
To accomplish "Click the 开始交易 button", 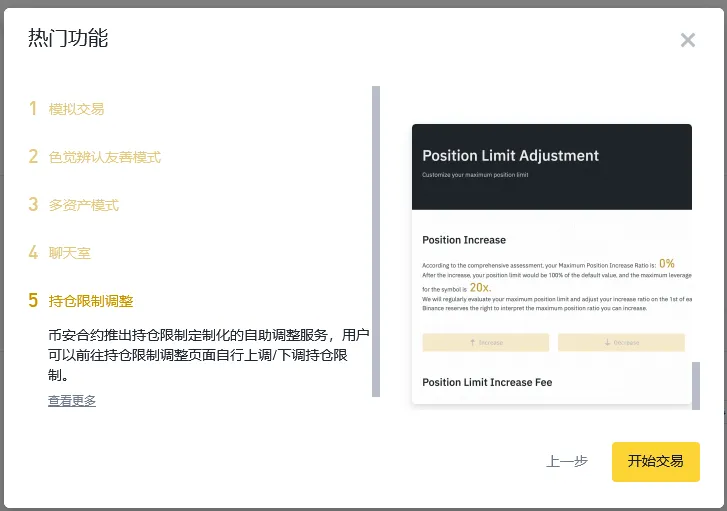I will click(656, 461).
